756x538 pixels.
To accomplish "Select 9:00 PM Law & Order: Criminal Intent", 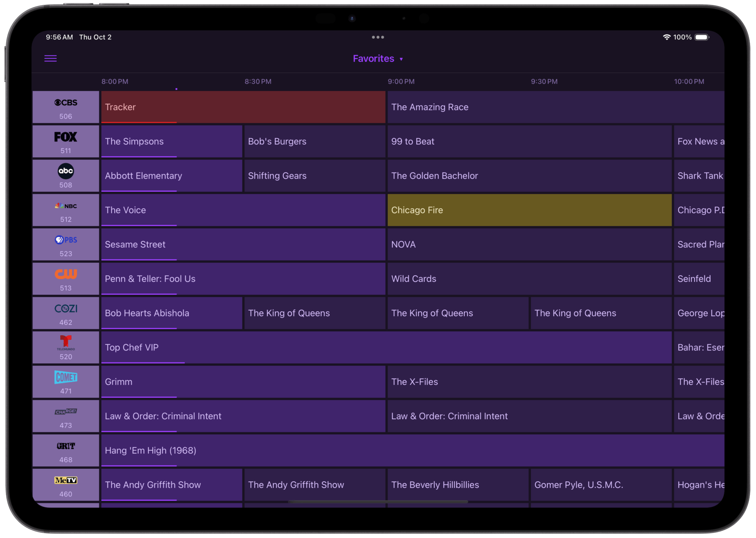I will pyautogui.click(x=529, y=416).
